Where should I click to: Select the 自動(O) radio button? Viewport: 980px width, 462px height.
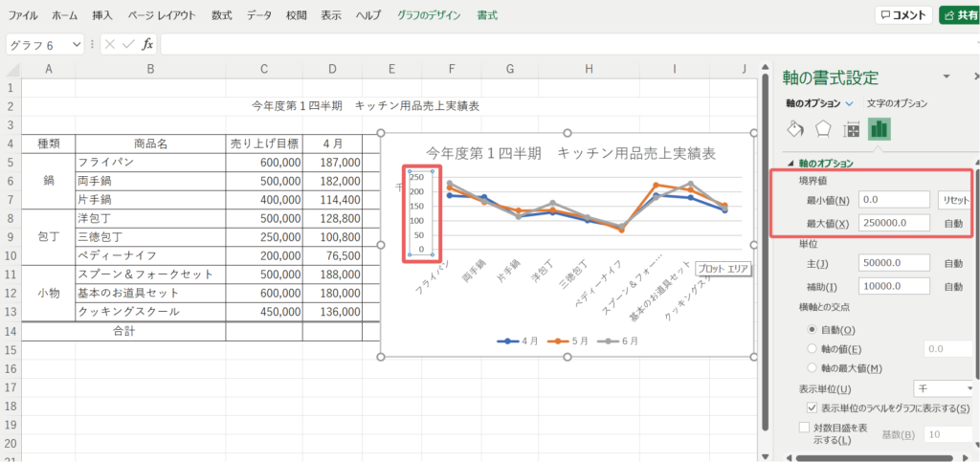pos(813,329)
